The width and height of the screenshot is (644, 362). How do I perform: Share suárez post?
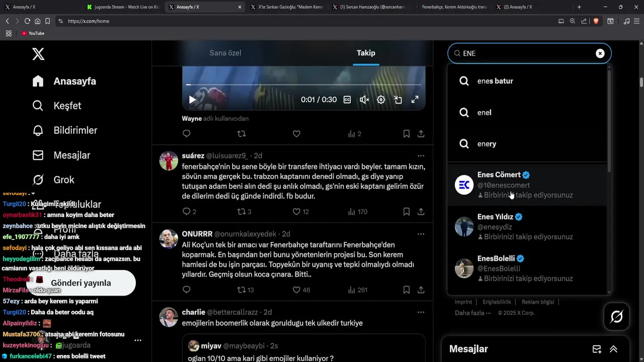(x=421, y=212)
